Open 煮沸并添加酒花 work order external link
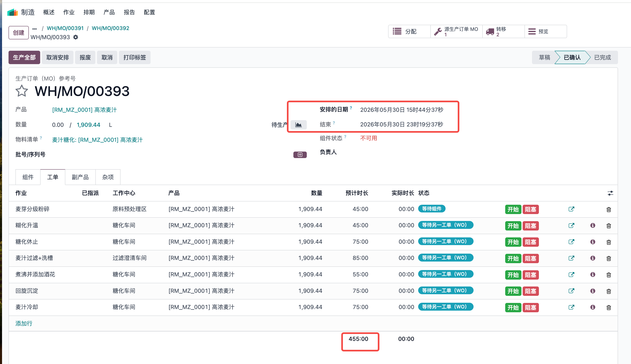 (x=571, y=275)
